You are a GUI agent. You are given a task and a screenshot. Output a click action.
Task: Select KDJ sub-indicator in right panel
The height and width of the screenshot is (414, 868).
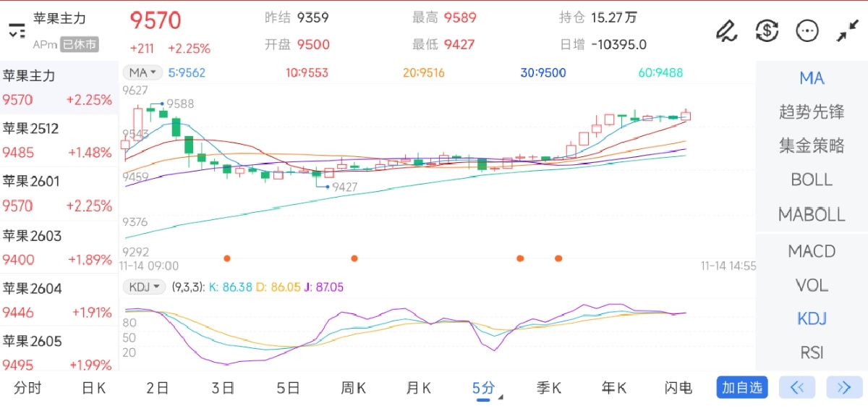tap(812, 318)
